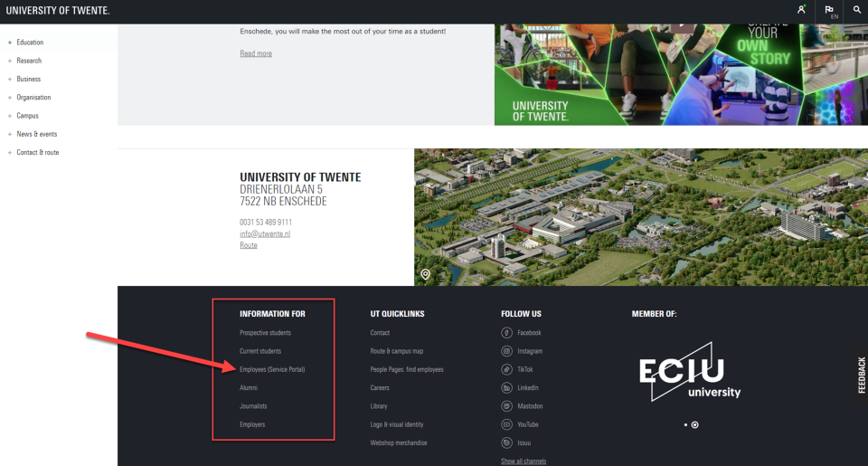868x466 pixels.
Task: Expand the Research sidebar plus icon
Action: (10, 61)
